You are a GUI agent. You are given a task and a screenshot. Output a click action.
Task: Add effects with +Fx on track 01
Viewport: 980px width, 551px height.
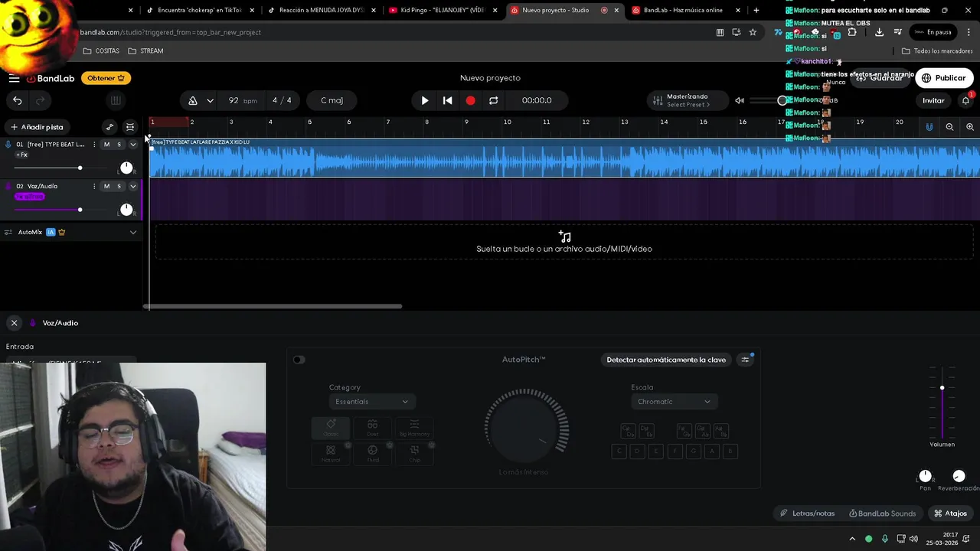(21, 155)
